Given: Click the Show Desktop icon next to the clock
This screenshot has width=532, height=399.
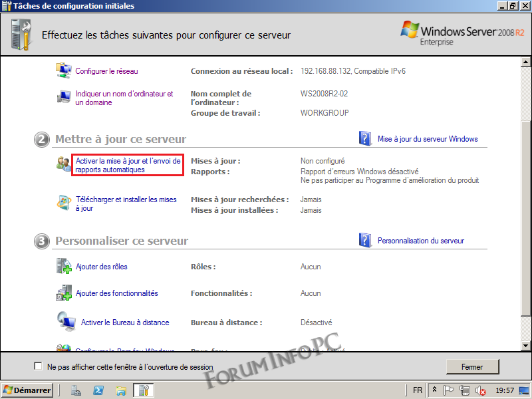Looking at the screenshot, I should [x=524, y=390].
